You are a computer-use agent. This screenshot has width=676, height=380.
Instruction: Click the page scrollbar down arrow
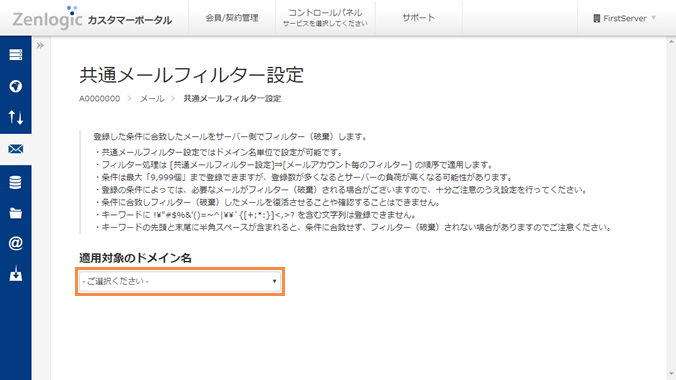[671, 374]
